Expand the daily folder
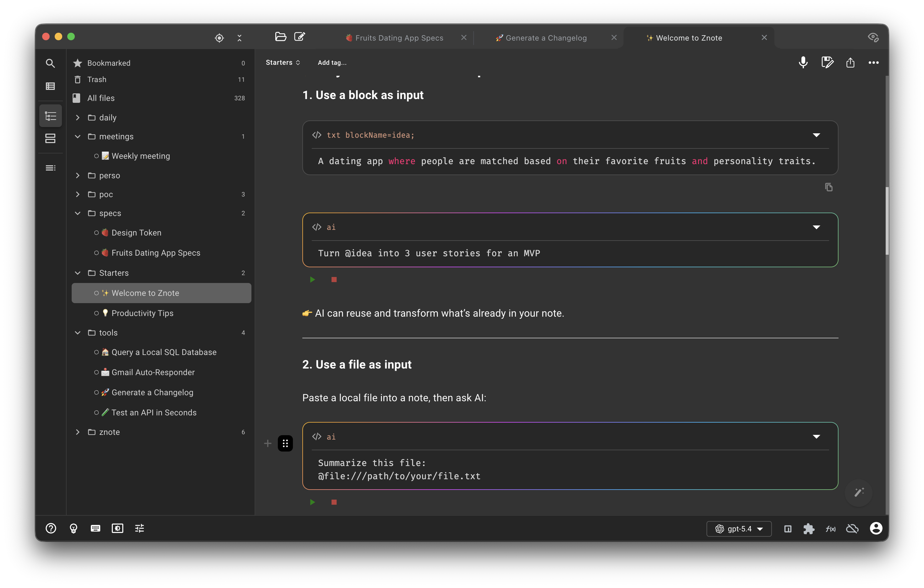924x588 pixels. tap(78, 118)
